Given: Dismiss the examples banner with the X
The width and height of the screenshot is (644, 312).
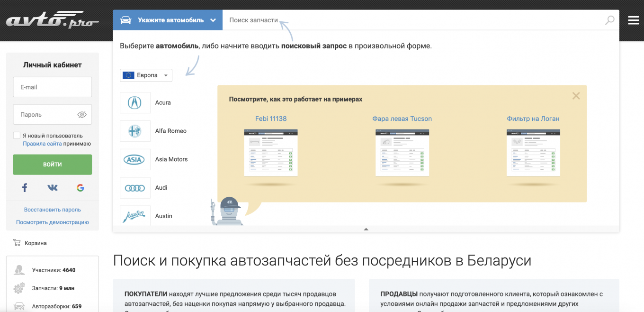Looking at the screenshot, I should click(x=576, y=96).
